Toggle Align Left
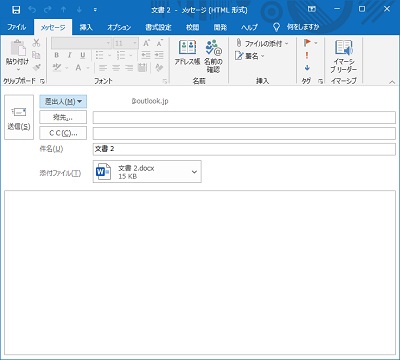Image resolution: width=400 pixels, height=360 pixels. click(103, 68)
